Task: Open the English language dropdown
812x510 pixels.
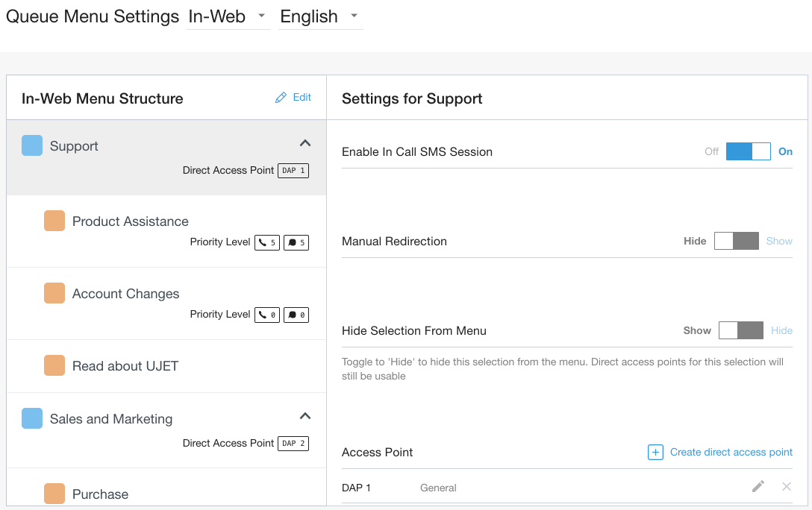Action: [320, 16]
